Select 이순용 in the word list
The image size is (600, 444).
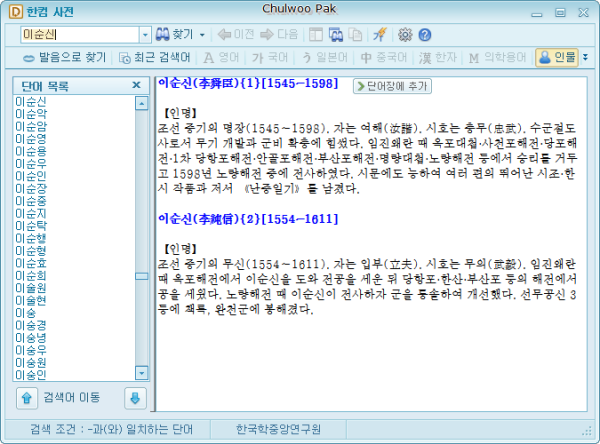pyautogui.click(x=31, y=152)
